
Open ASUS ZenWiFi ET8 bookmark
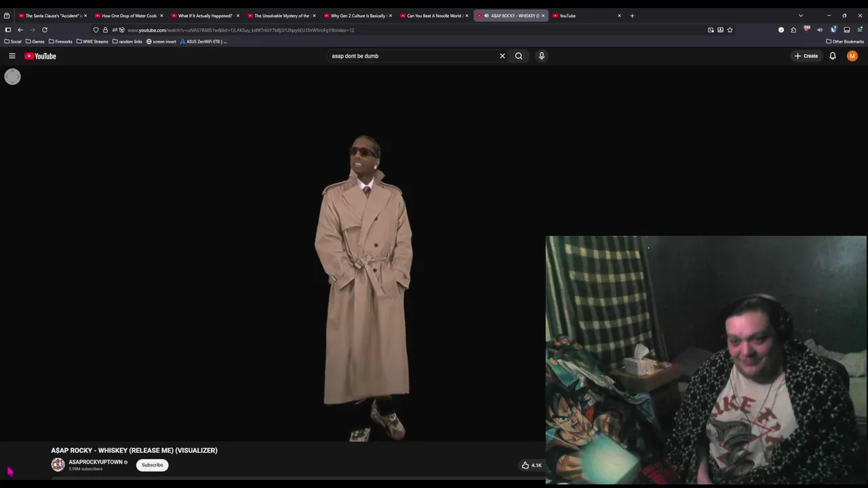click(x=203, y=41)
